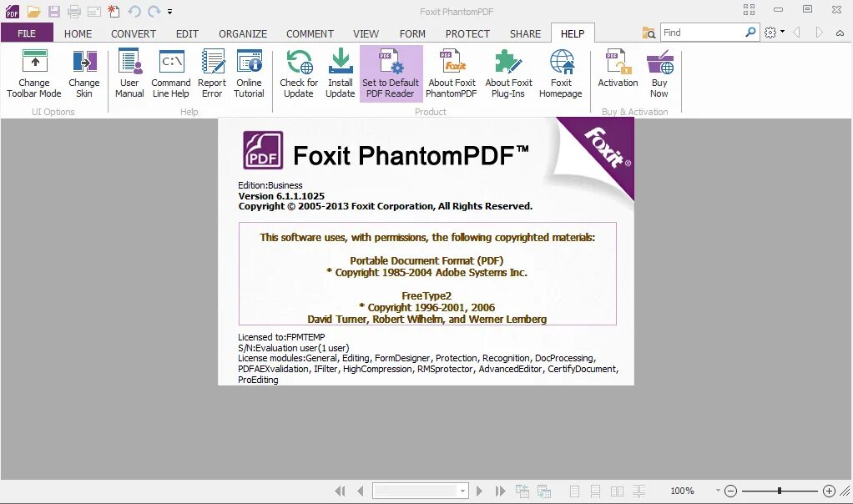Screen dimensions: 853x504
Task: Select single page view mode
Action: (x=574, y=491)
